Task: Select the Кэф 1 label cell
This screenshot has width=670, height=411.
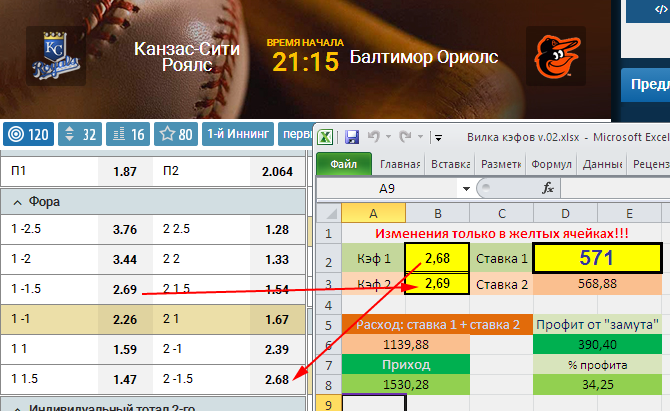Action: point(373,258)
